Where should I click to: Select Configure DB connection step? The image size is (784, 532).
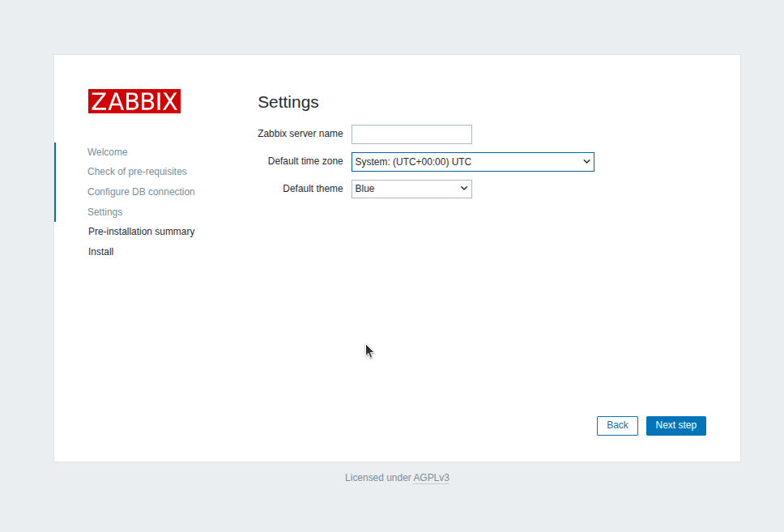pos(141,191)
